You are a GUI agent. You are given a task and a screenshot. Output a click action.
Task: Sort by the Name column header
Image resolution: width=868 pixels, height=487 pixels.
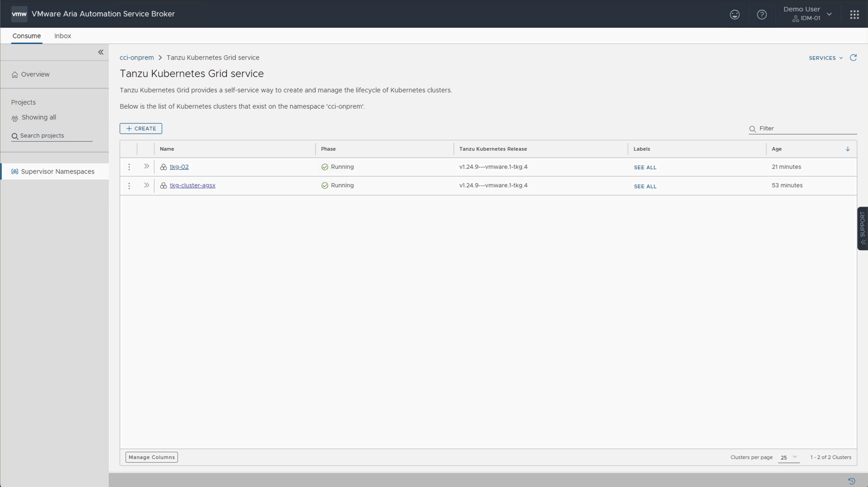coord(167,149)
